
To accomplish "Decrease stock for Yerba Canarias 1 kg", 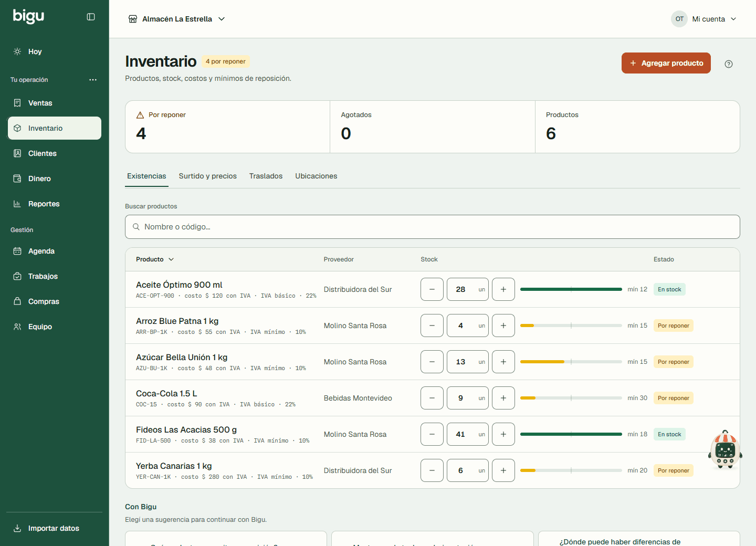I will [x=432, y=470].
